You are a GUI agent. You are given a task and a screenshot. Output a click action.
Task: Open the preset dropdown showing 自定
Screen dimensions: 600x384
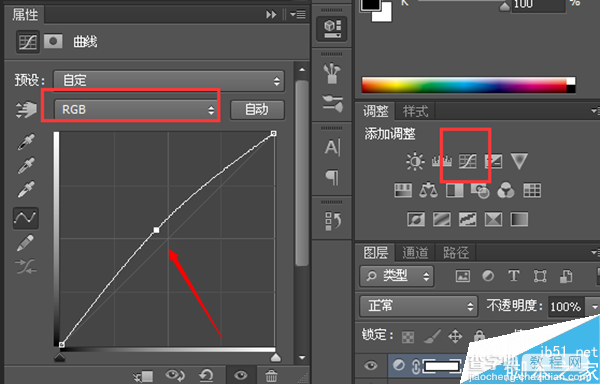tap(169, 81)
